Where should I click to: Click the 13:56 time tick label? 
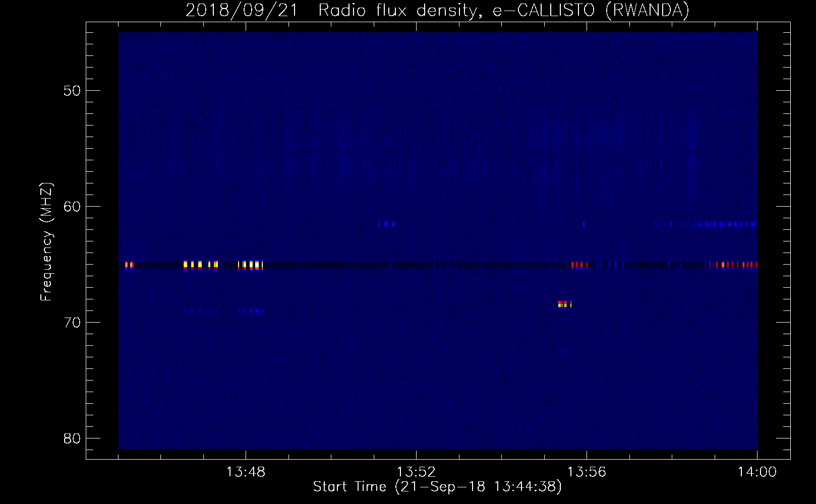click(x=587, y=472)
